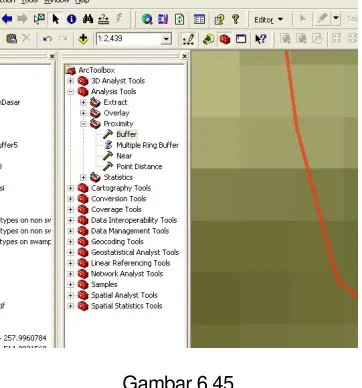Select the Find binoculars icon
The image size is (362, 388).
88,19
